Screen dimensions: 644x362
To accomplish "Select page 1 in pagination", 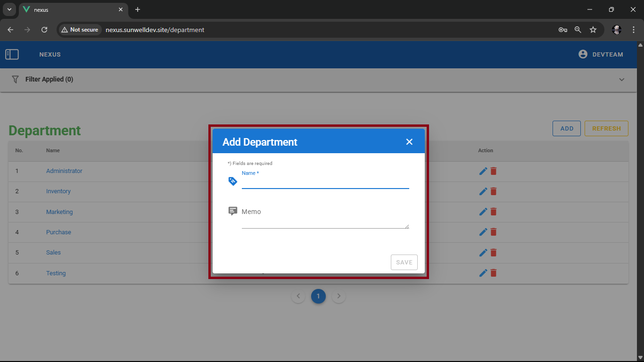I will pyautogui.click(x=318, y=296).
